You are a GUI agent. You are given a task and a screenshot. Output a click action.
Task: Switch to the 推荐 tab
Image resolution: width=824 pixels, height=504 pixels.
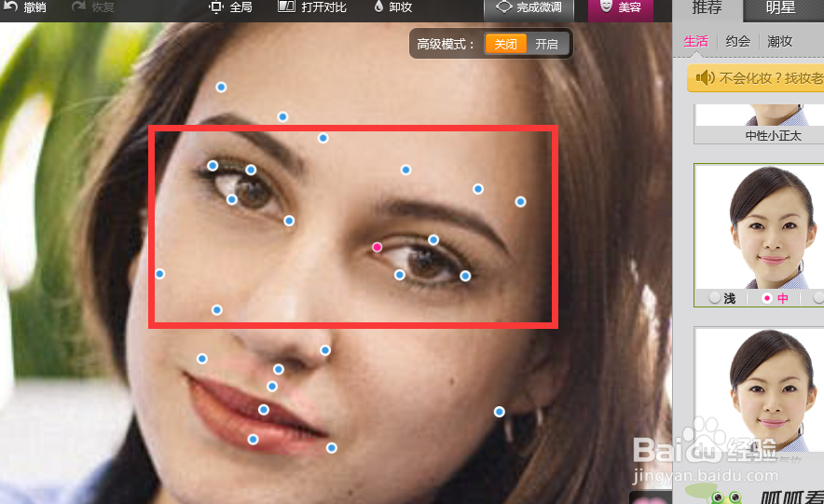707,7
